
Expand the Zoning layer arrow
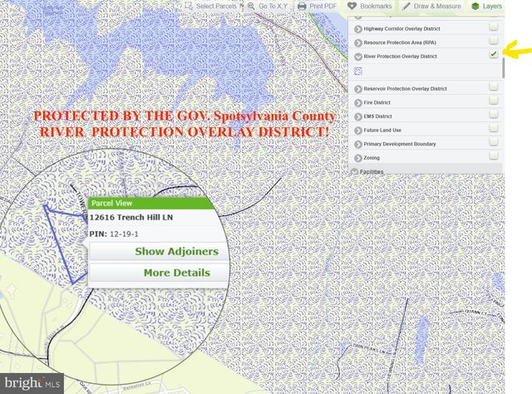pos(358,158)
